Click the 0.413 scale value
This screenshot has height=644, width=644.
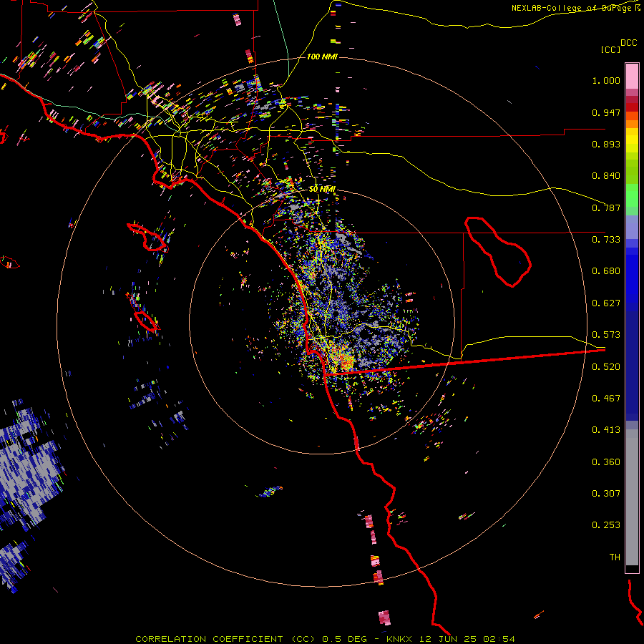coord(606,430)
